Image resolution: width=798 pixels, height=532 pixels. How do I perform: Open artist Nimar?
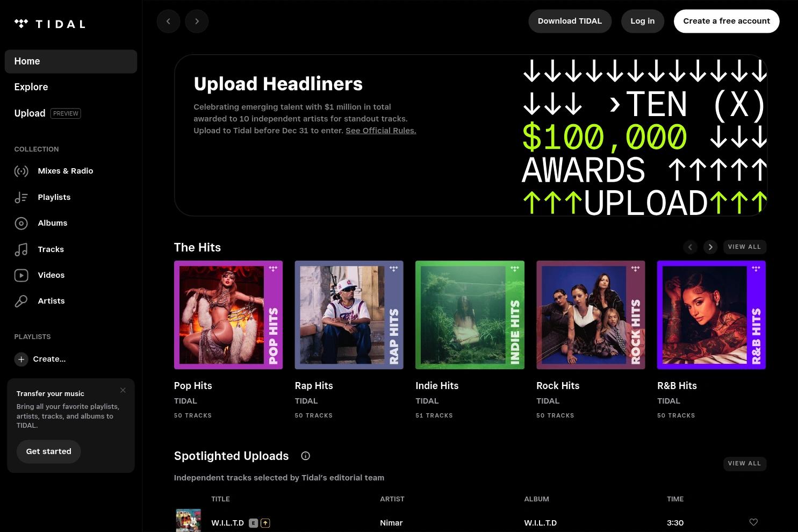coord(391,523)
